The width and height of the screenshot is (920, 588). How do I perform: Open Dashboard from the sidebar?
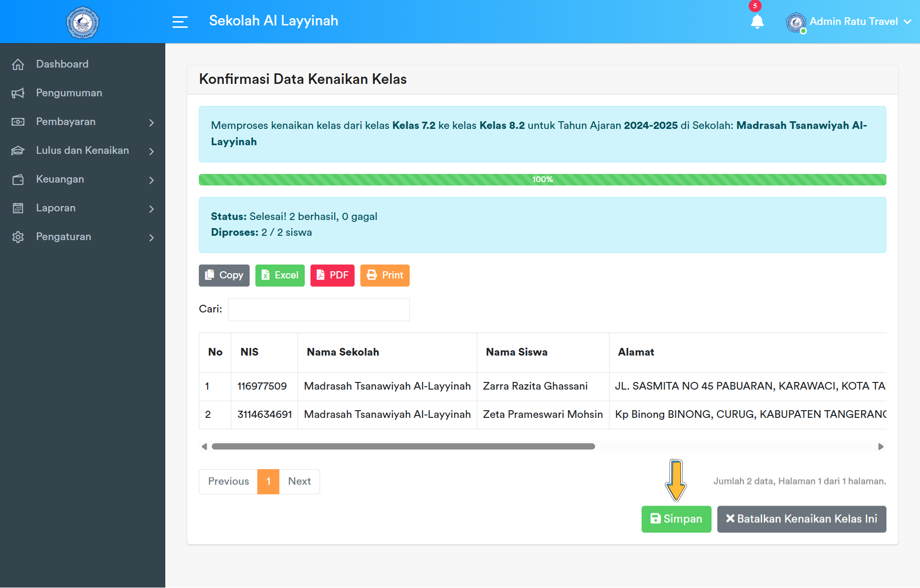62,64
